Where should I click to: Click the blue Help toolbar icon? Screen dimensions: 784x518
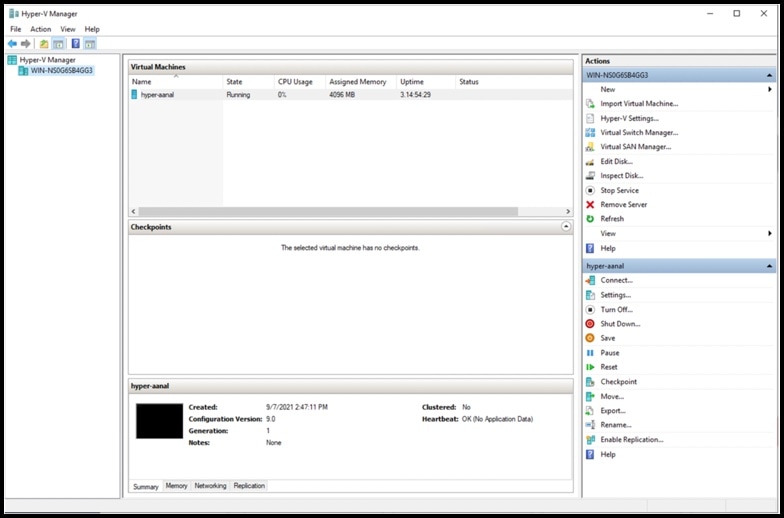pyautogui.click(x=76, y=44)
